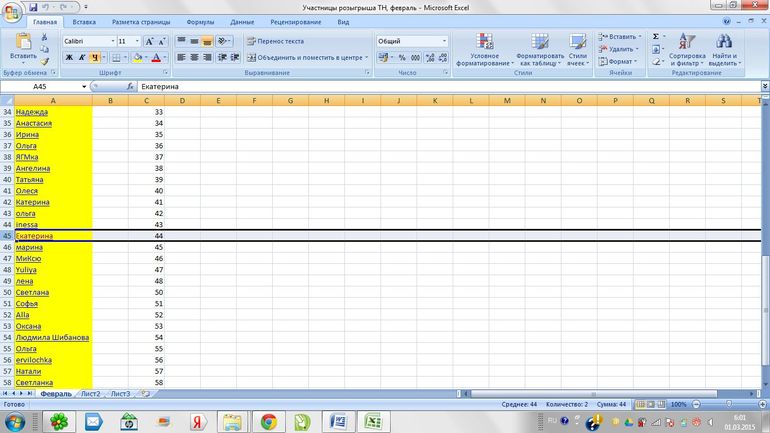The width and height of the screenshot is (770, 433).
Task: Click the AutoSum sigma icon
Action: tap(657, 36)
